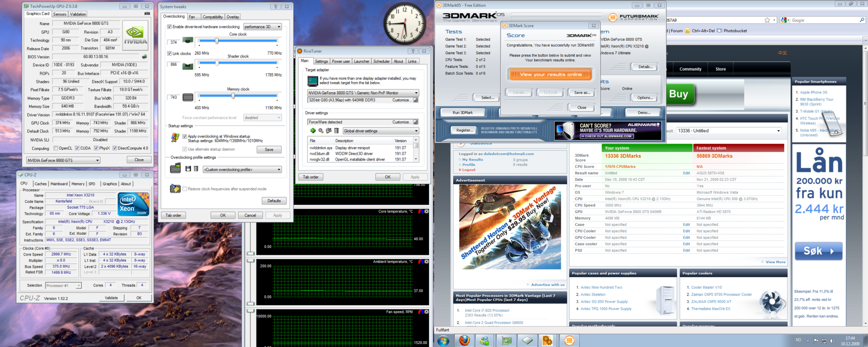
Task: Close the Fan speed graph
Action: (426, 312)
